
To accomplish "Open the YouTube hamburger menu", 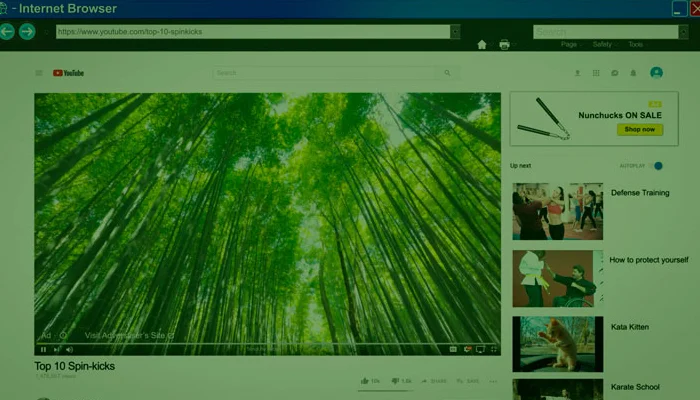I will tap(39, 73).
